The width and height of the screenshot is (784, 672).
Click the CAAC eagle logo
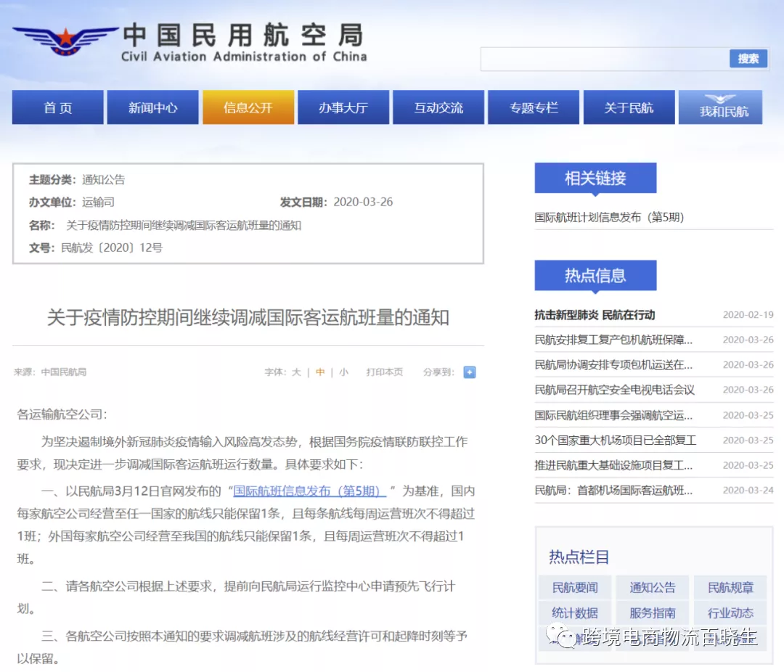(x=64, y=42)
